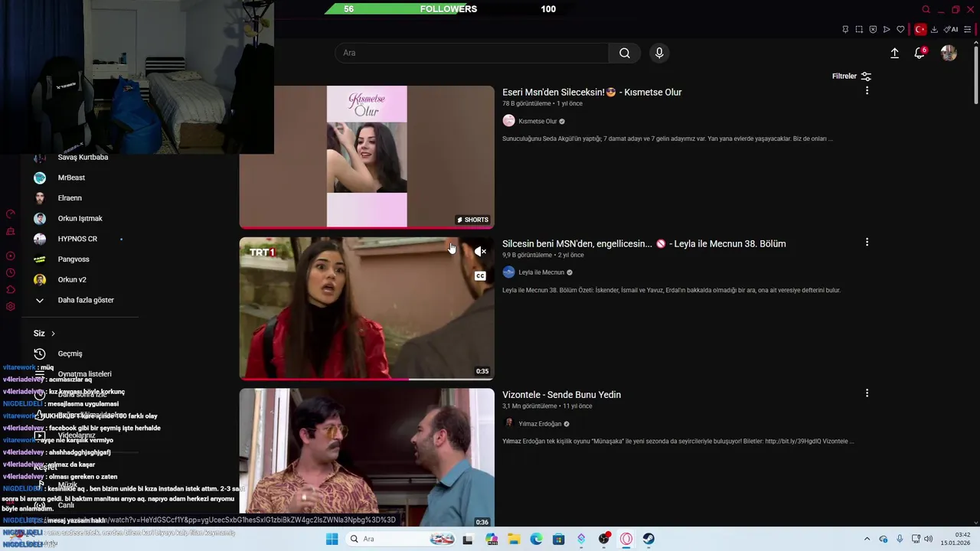
Task: Open the YouTube upload icon
Action: (894, 53)
